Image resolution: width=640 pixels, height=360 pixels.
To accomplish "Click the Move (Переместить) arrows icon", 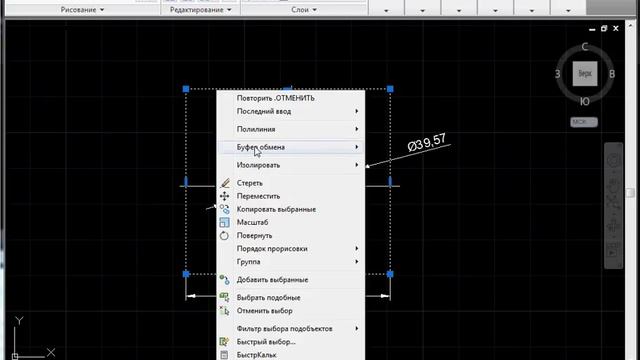I will [224, 196].
